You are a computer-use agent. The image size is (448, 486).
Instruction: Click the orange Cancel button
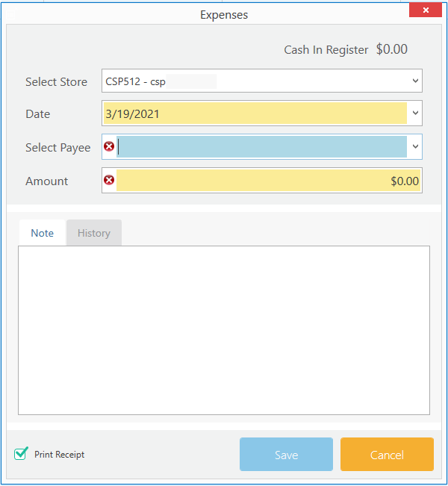[387, 455]
